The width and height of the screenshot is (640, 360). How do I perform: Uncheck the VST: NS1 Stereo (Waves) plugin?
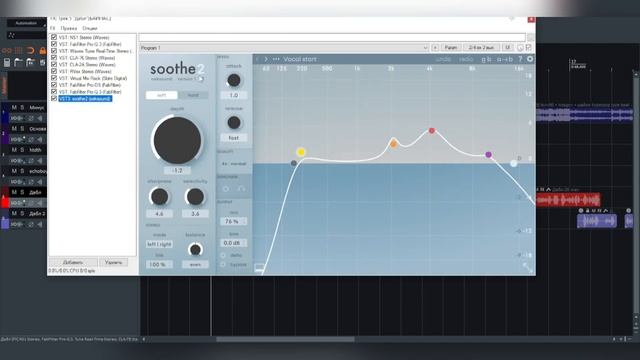[54, 37]
